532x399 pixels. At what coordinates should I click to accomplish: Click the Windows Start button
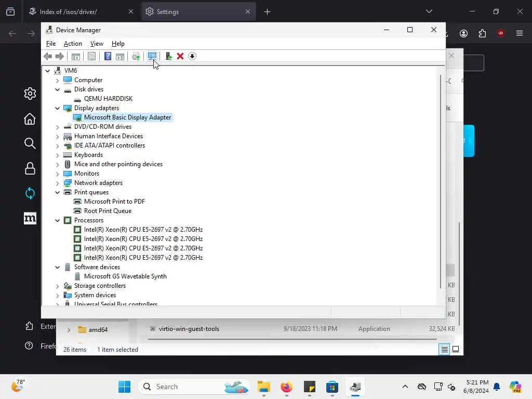tap(125, 387)
